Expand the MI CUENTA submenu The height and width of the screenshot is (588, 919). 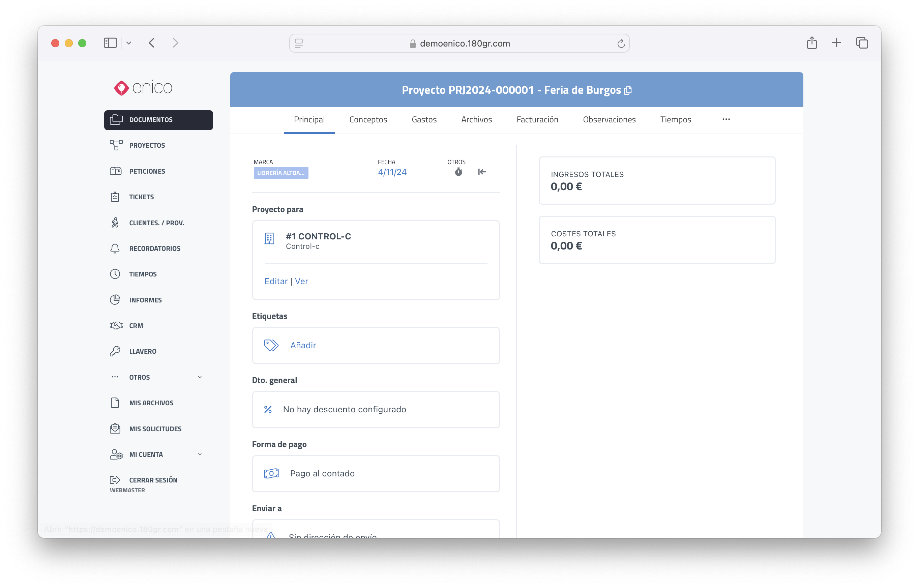(x=200, y=454)
